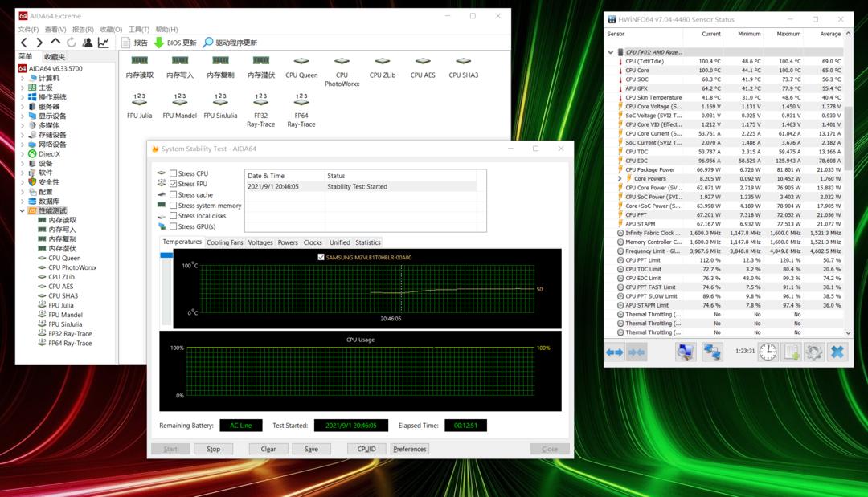Open the 报告 report toolbar button
The width and height of the screenshot is (868, 497).
pos(134,43)
